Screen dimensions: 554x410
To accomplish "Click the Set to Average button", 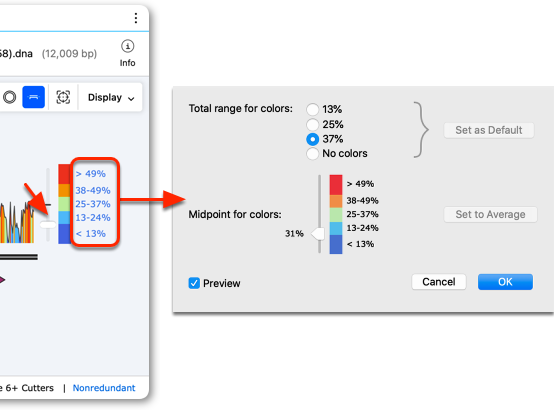I will pyautogui.click(x=490, y=215).
